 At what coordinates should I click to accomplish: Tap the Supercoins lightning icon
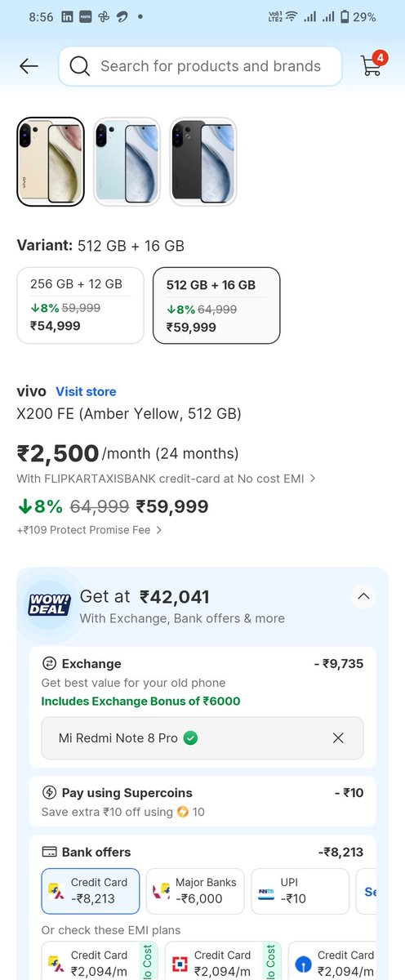tap(49, 793)
